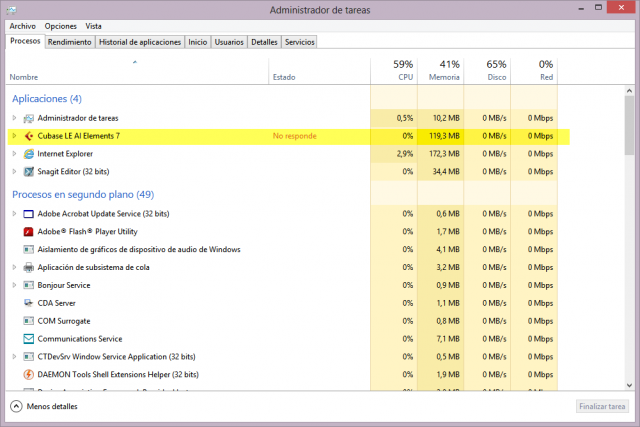Image resolution: width=640 pixels, height=427 pixels.
Task: Click the vertical scrollbar thumb
Action: 629,126
